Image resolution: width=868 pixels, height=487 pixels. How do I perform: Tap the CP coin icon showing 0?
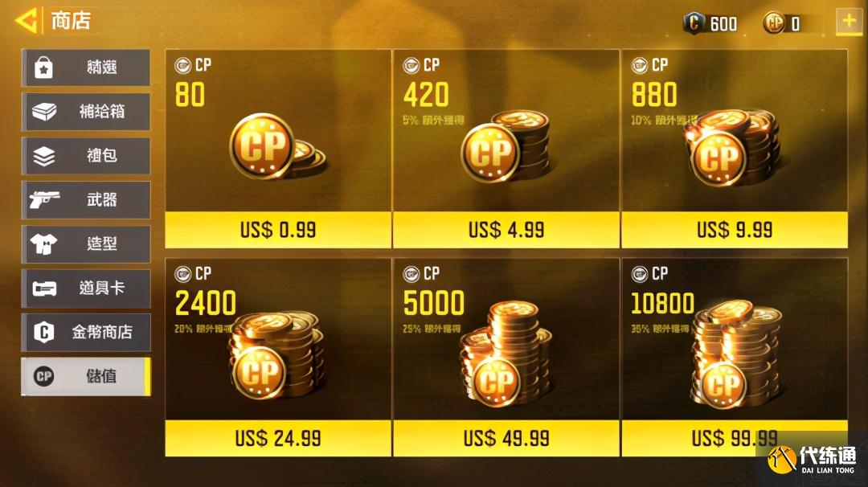coord(773,23)
